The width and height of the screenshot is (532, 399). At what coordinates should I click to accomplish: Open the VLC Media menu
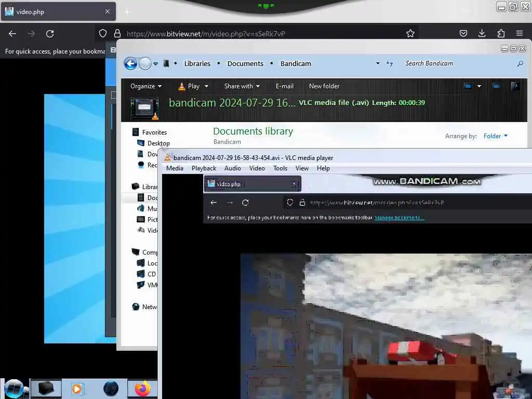tap(175, 168)
